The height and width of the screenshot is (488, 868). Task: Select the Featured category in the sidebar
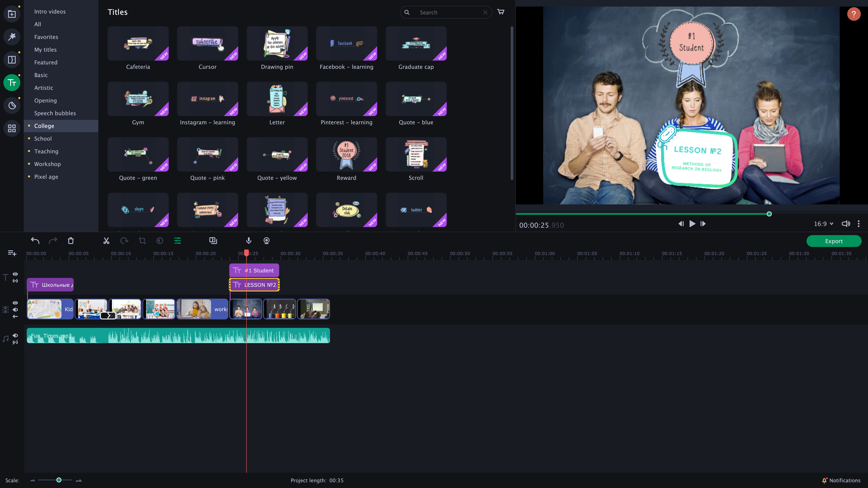pyautogui.click(x=46, y=62)
